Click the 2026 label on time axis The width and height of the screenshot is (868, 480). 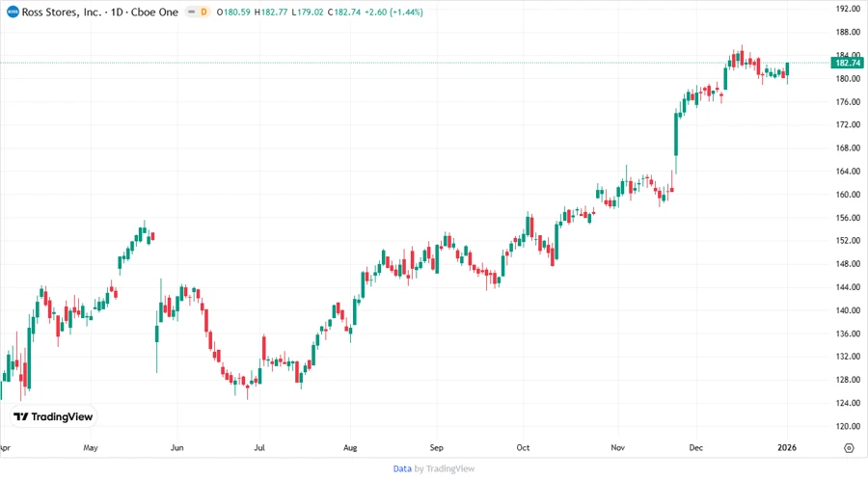coord(787,447)
